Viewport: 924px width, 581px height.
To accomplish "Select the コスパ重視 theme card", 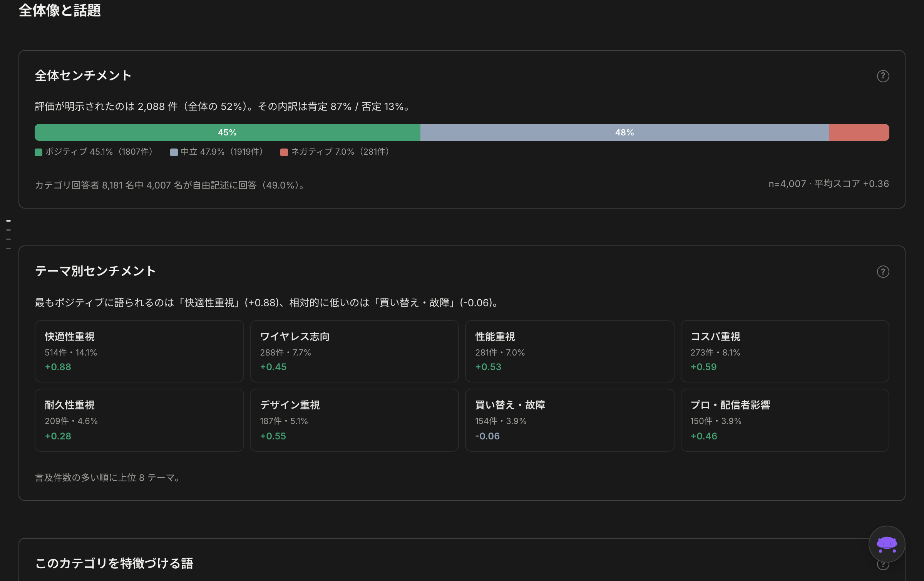I will [785, 351].
